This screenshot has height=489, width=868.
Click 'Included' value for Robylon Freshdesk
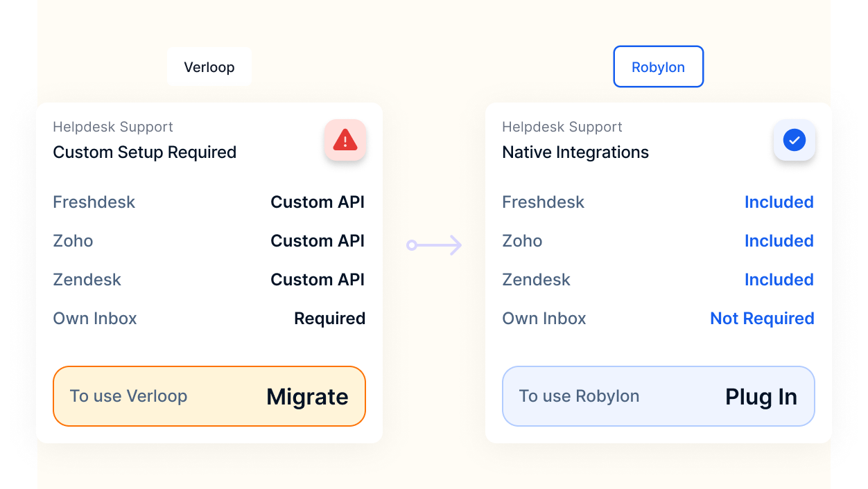pos(779,202)
